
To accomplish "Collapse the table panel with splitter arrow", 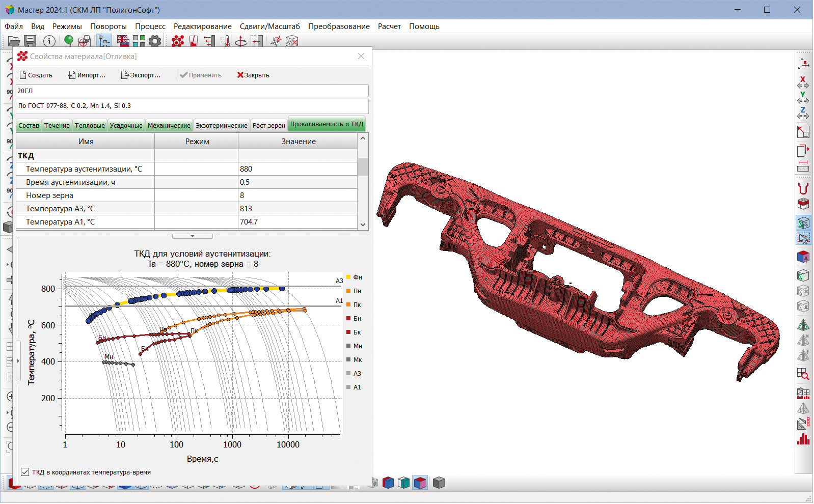I will (x=192, y=236).
